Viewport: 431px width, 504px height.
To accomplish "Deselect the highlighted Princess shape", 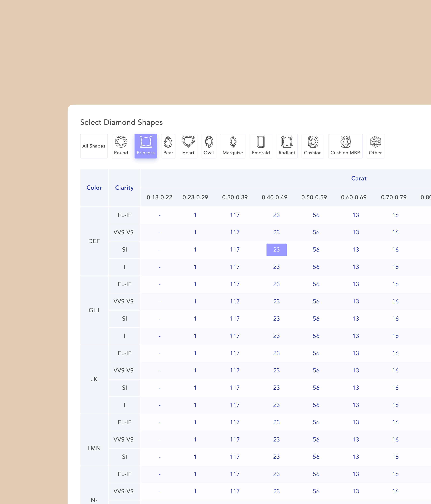I will [x=146, y=146].
